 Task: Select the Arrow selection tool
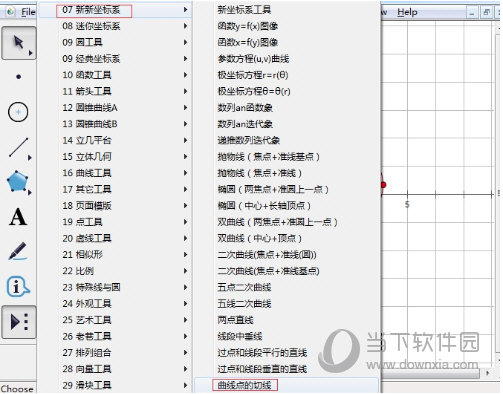coord(19,43)
